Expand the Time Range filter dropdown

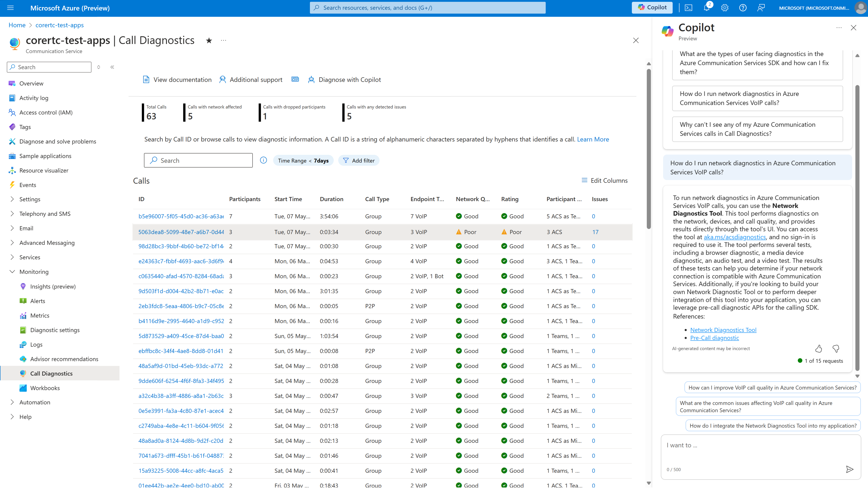[x=302, y=160]
